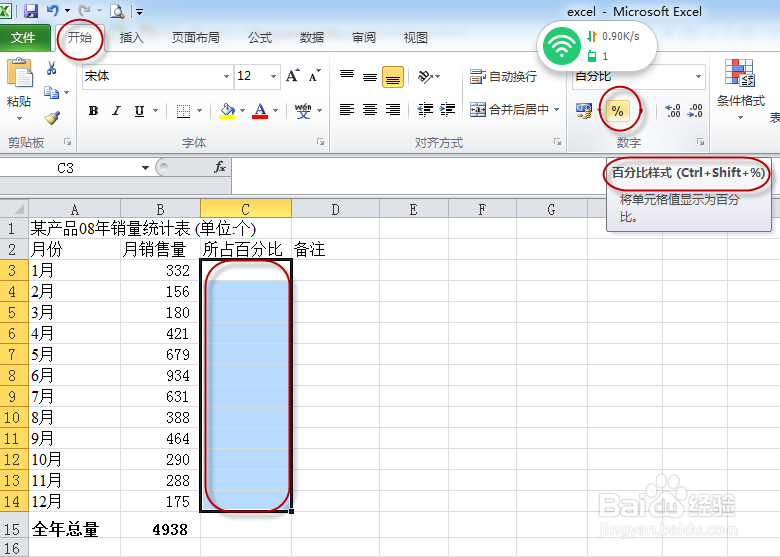The width and height of the screenshot is (780, 557).
Task: Select column C header
Action: point(246,209)
